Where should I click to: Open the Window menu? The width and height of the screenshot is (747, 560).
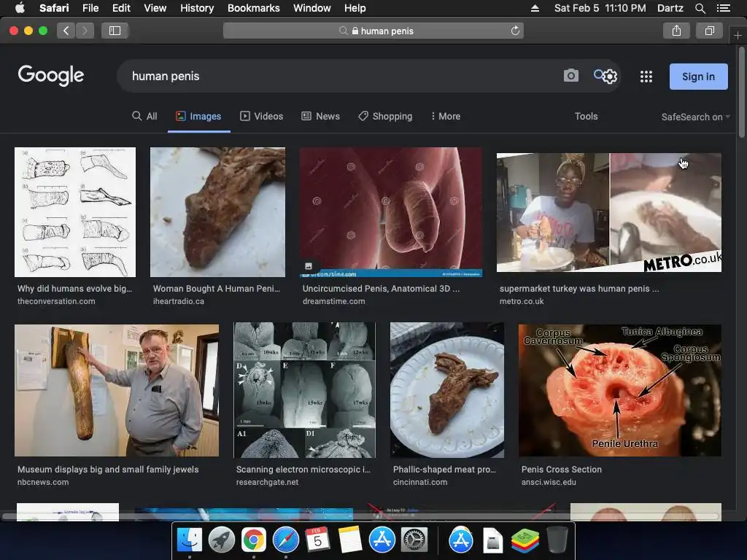point(312,8)
